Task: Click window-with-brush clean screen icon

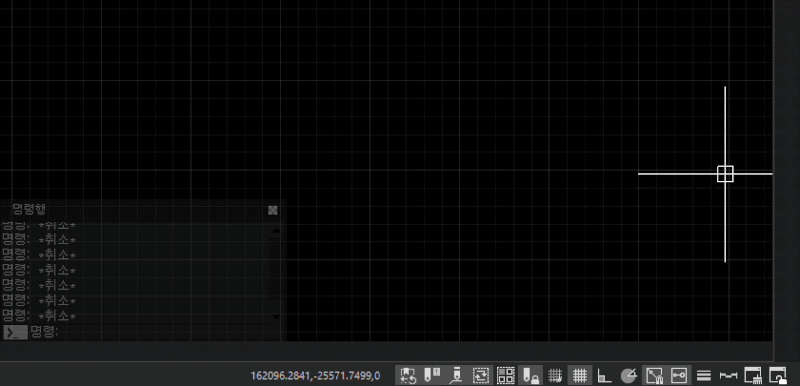Action: 753,376
